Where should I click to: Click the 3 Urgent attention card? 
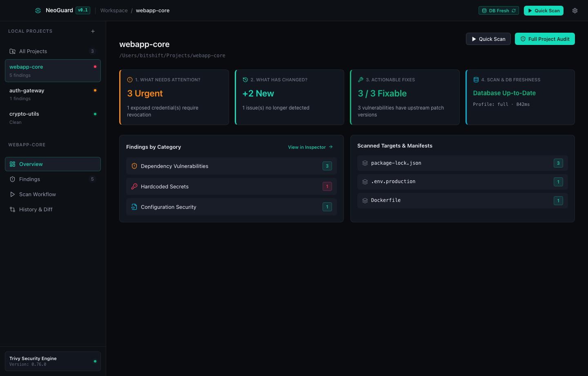[174, 97]
